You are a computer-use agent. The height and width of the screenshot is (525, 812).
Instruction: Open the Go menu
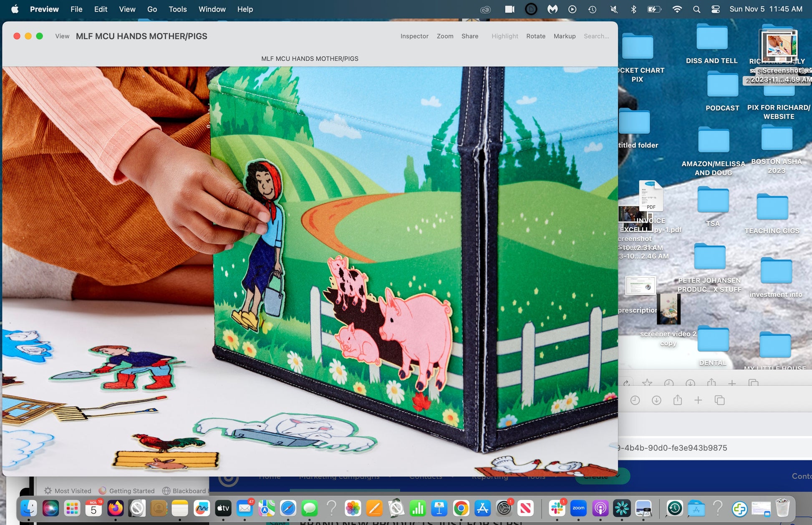(152, 9)
